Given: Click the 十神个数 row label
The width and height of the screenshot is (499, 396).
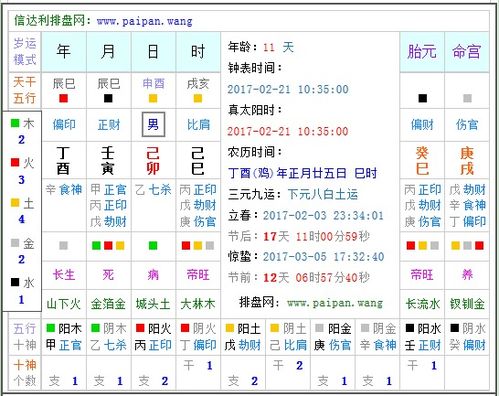Looking at the screenshot, I should 25,373.
